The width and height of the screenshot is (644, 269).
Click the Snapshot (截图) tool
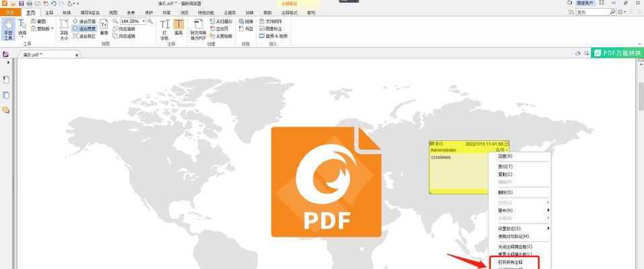click(39, 21)
